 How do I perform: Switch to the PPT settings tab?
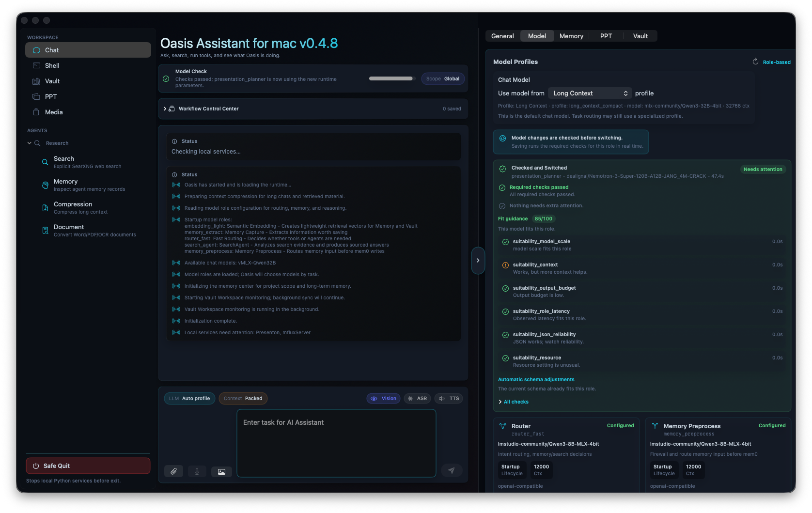point(606,36)
